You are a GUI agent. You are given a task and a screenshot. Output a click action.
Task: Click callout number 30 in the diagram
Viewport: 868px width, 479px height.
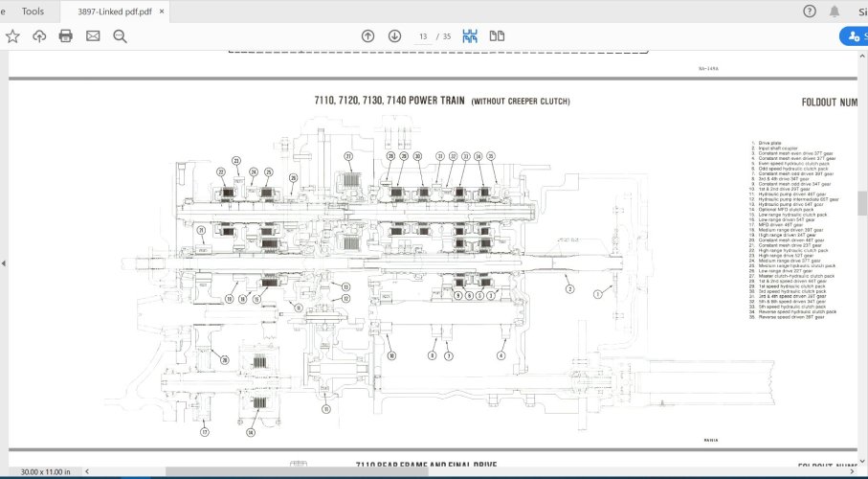pos(417,156)
